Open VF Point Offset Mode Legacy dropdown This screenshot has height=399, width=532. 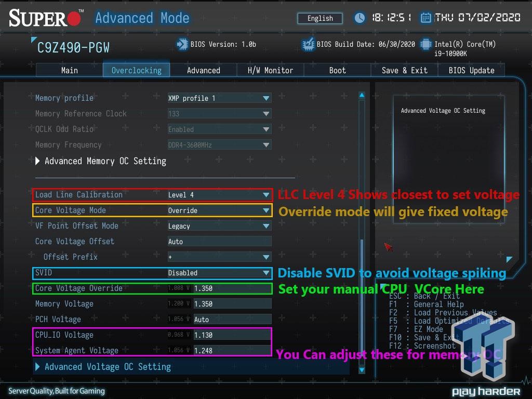tap(220, 226)
